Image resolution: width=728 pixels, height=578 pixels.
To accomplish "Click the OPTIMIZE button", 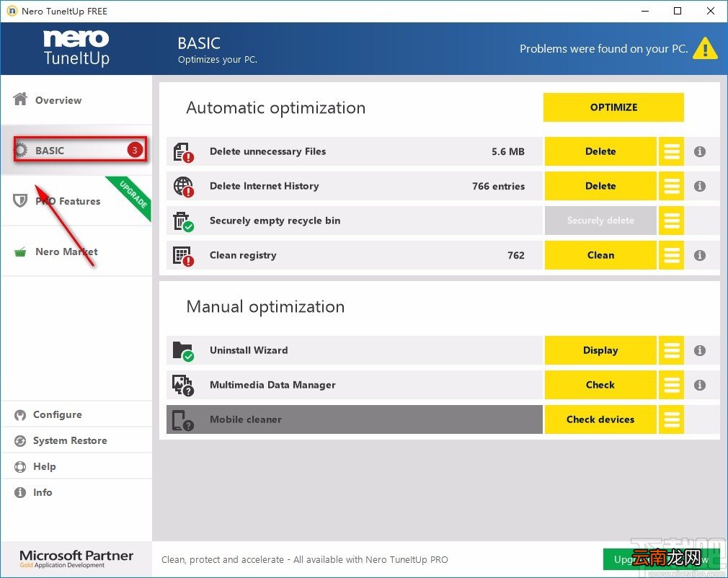I will pyautogui.click(x=614, y=107).
